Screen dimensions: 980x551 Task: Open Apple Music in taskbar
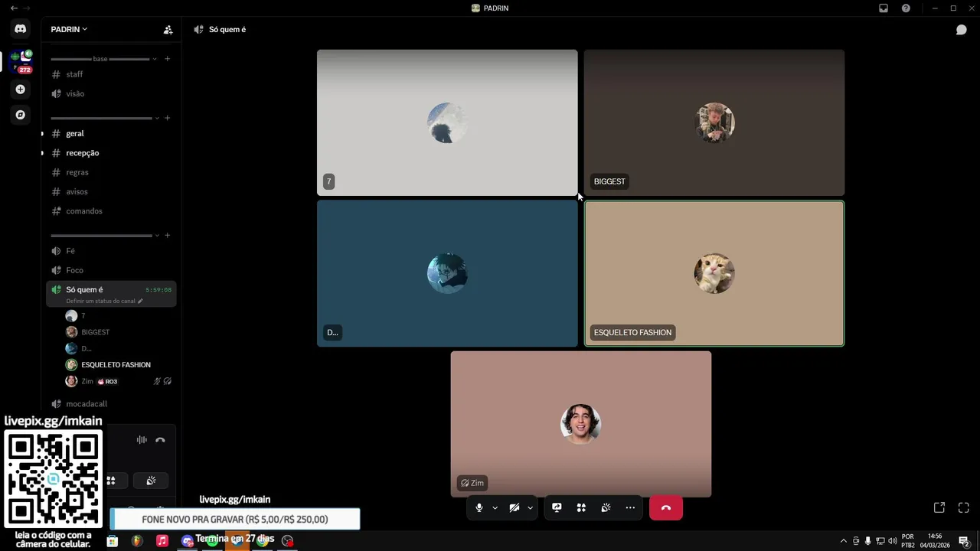[162, 541]
